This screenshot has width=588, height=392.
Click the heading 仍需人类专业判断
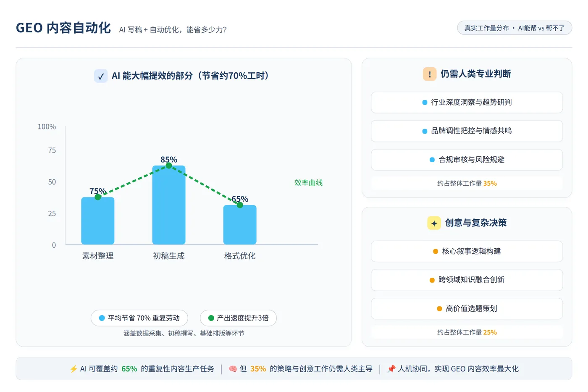pos(476,74)
